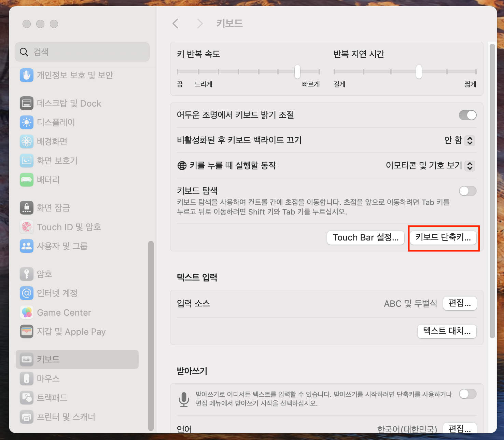Screen dimensions: 504x440
Task: Click the 데스크탑 및 Dock sidebar icon
Action: pos(27,103)
